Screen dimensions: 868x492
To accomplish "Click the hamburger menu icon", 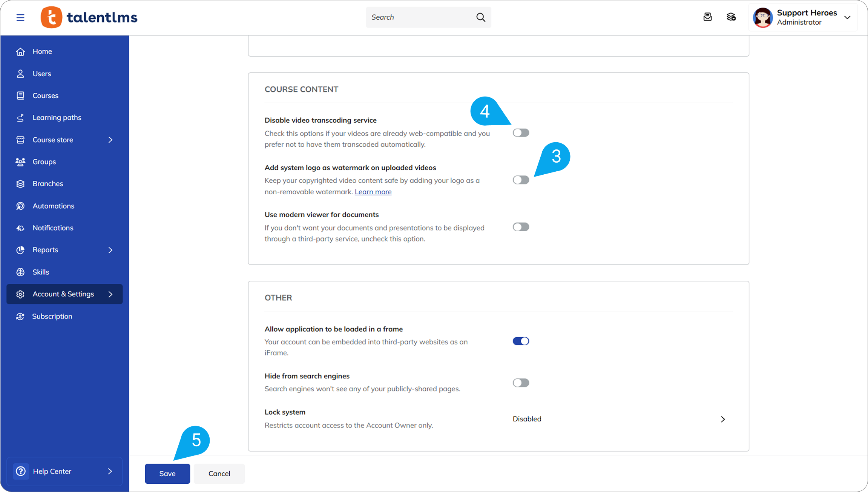I will 20,17.
